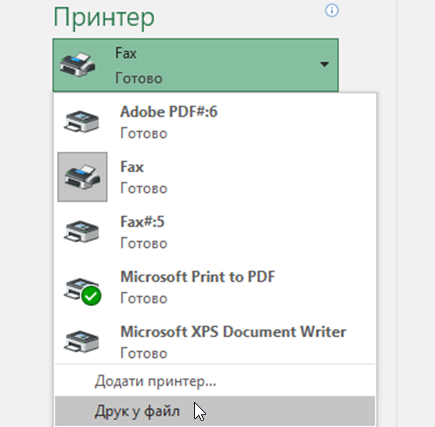Select the highlighted Fax printer icon in list
This screenshot has width=435, height=427.
[82, 177]
